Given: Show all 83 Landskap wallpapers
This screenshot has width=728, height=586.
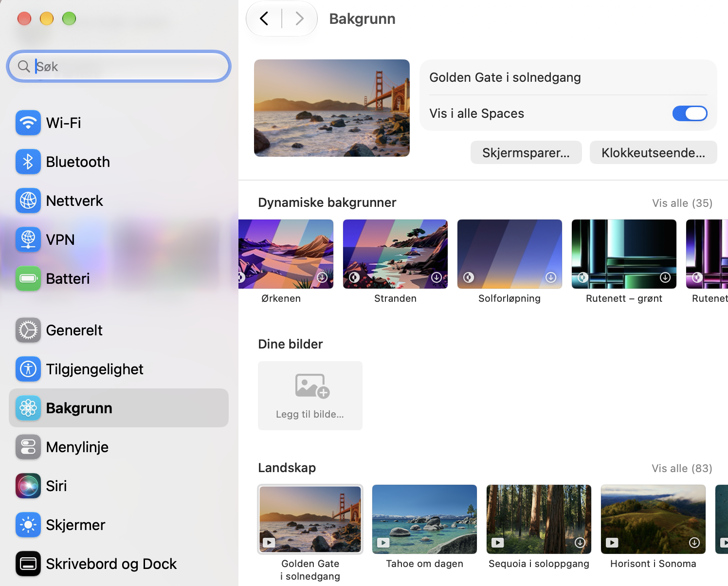Looking at the screenshot, I should tap(682, 468).
